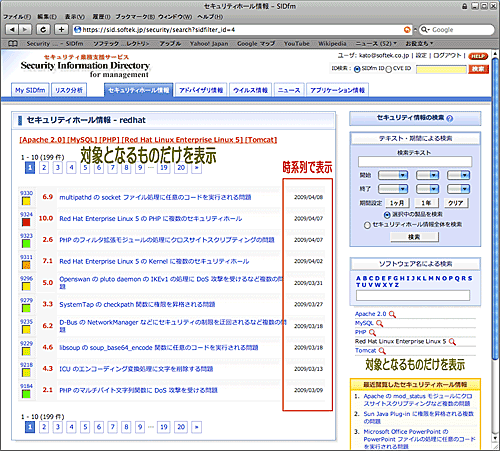Select the 選択中の製品を検索 radio option
Viewport: 500px width, 451px height.
[387, 215]
